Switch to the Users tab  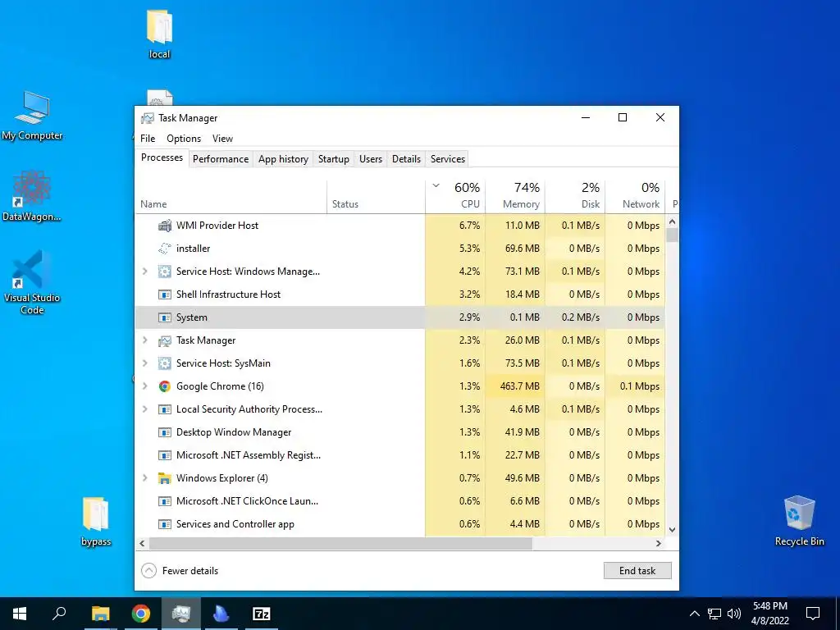point(371,159)
